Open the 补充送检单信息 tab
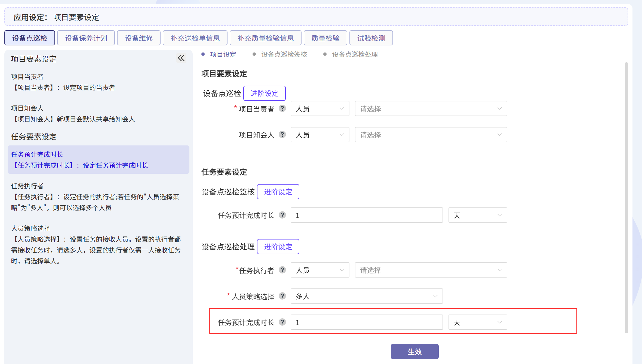The image size is (642, 364). (x=195, y=38)
